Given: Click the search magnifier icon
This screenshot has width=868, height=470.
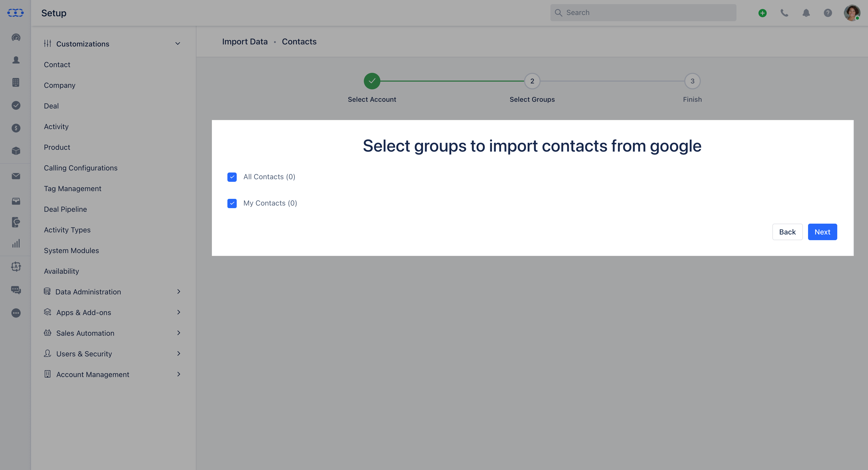Looking at the screenshot, I should pos(558,13).
